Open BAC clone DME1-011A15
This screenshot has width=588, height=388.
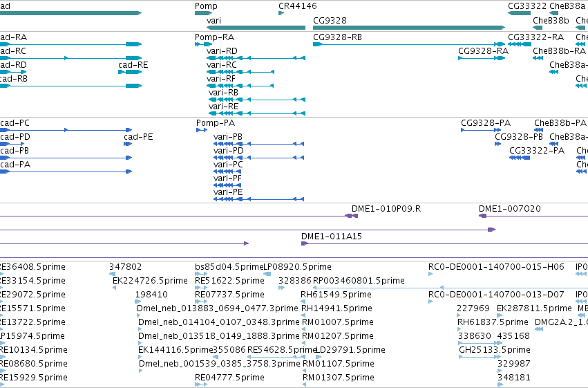332,237
